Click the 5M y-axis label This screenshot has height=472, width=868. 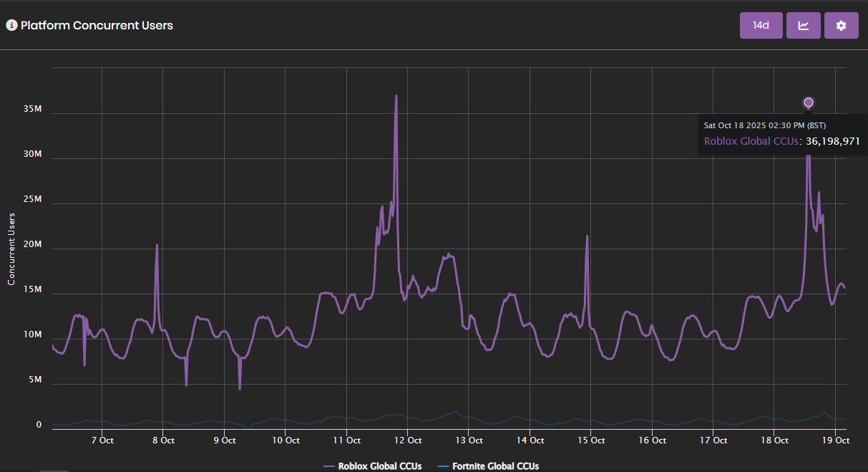[x=35, y=380]
